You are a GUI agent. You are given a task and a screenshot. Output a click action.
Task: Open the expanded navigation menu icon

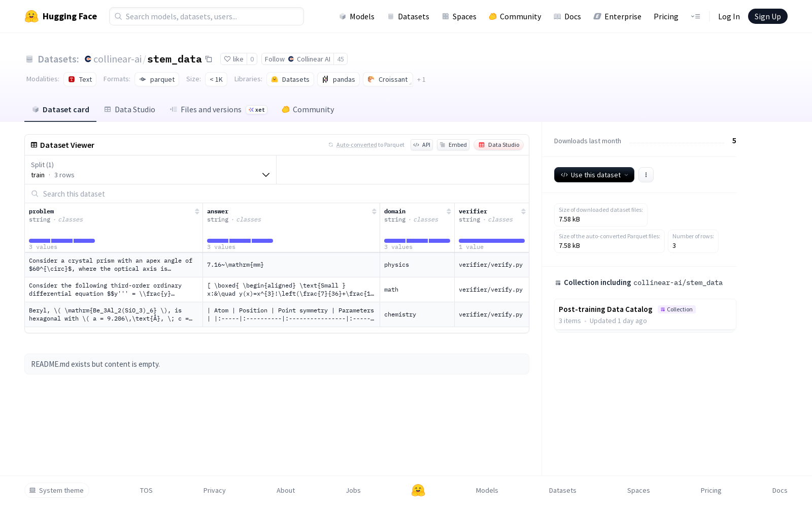695,16
